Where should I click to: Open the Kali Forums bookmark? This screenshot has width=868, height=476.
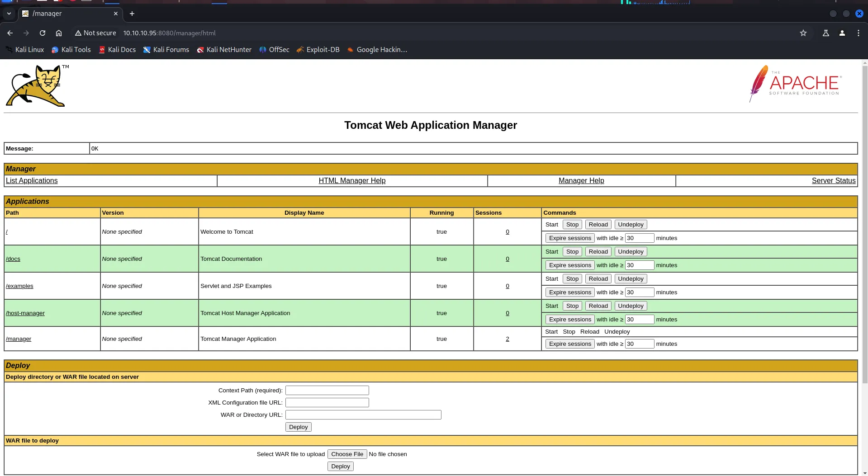coord(166,50)
